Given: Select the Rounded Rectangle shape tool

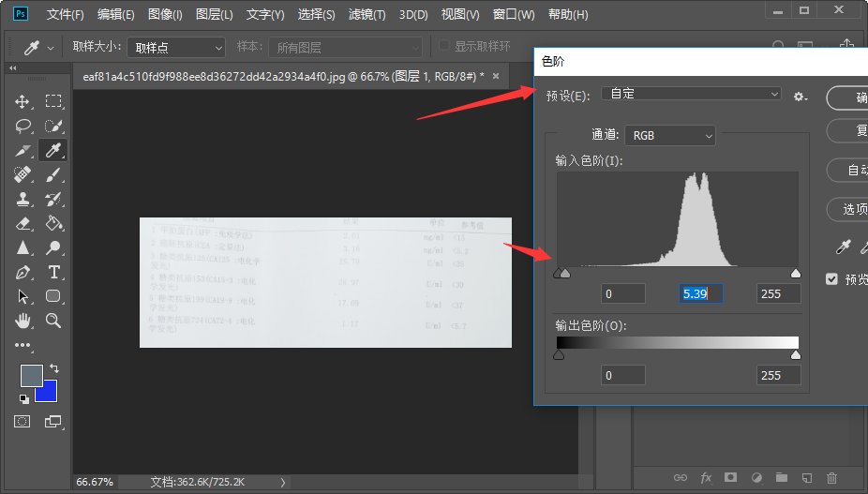Looking at the screenshot, I should [53, 296].
